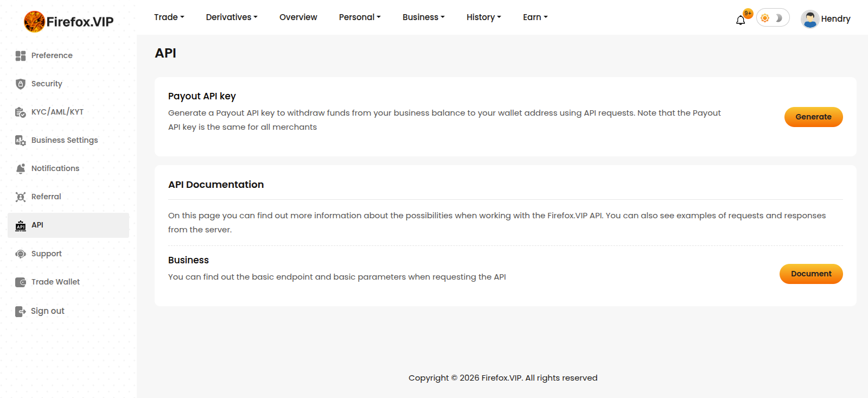Click the Trade Wallet icon
868x398 pixels.
(21, 282)
